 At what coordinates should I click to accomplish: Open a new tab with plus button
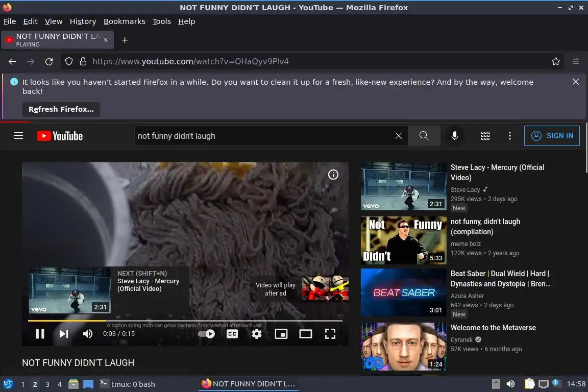(125, 40)
